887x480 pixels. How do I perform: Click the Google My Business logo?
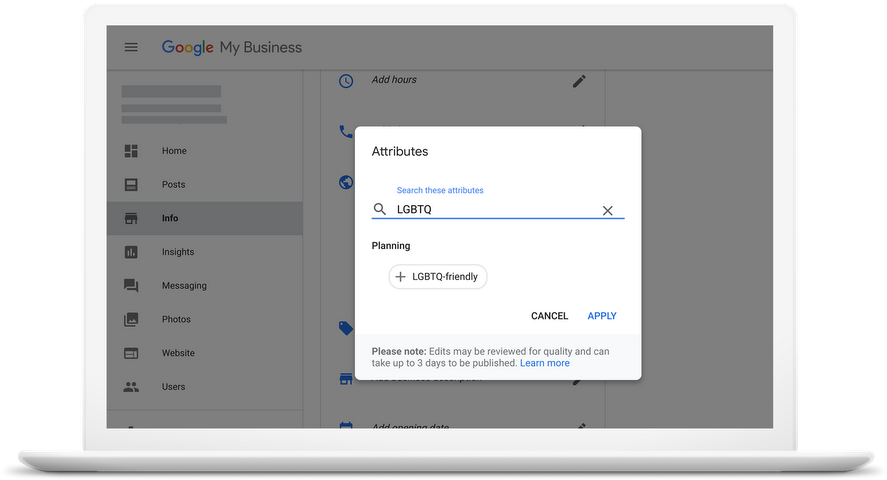click(x=231, y=47)
